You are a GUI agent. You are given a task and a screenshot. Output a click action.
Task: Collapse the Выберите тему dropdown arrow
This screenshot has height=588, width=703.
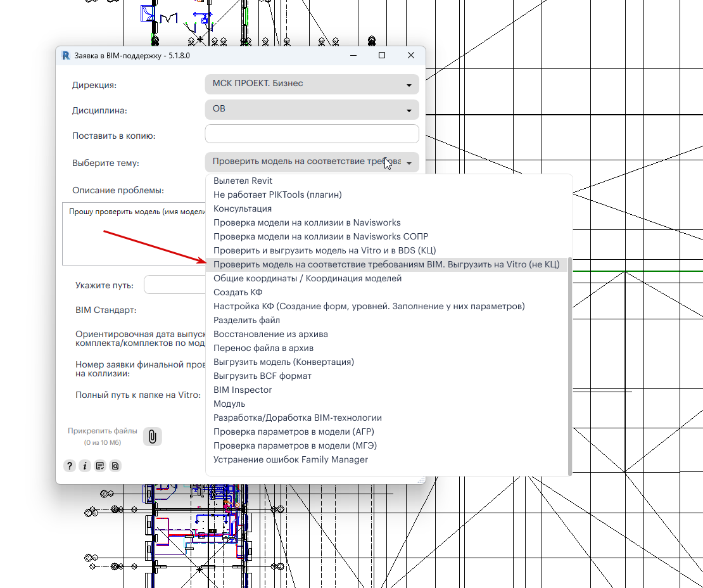coord(409,163)
